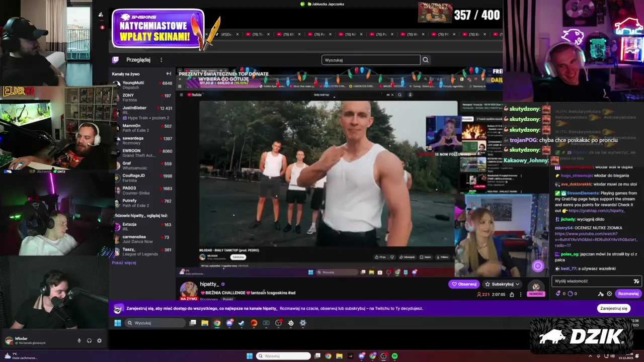
Task: Open File Explorer on bottom taskbar
Action: (339, 356)
